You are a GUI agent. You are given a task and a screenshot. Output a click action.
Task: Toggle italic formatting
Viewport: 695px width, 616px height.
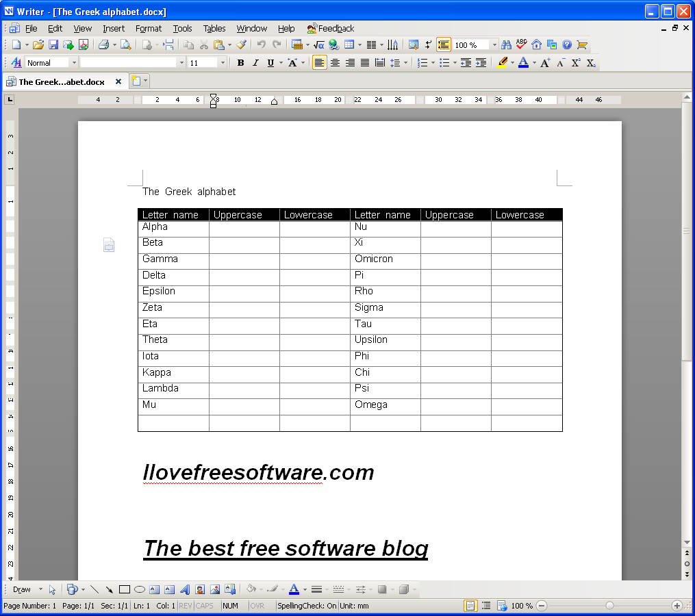[255, 63]
